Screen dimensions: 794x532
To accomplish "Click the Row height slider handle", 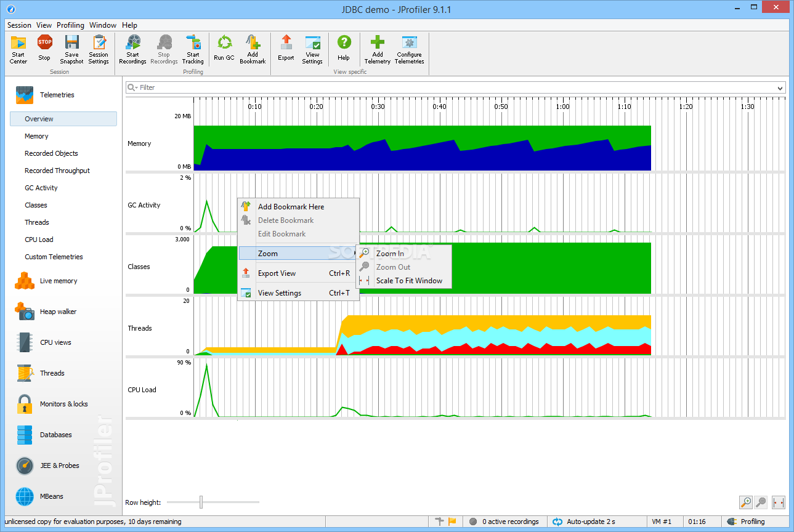I will pyautogui.click(x=201, y=502).
